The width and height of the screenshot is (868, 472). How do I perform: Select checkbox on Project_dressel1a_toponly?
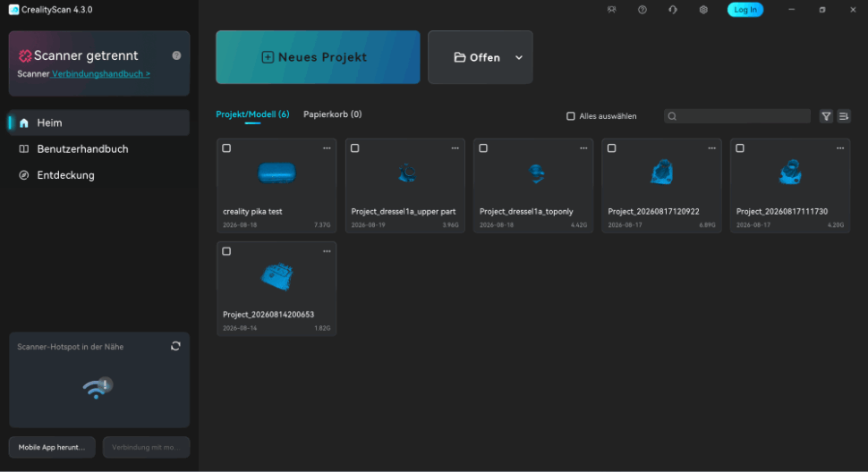[483, 148]
